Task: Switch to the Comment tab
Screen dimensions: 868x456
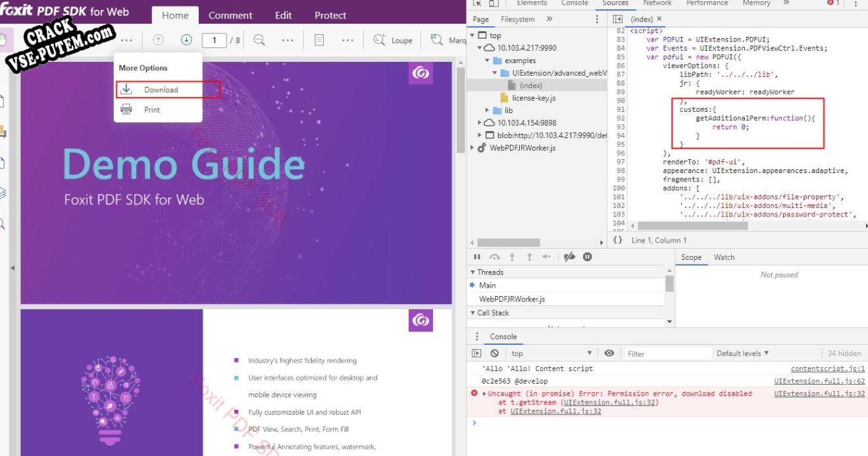Action: pyautogui.click(x=230, y=15)
